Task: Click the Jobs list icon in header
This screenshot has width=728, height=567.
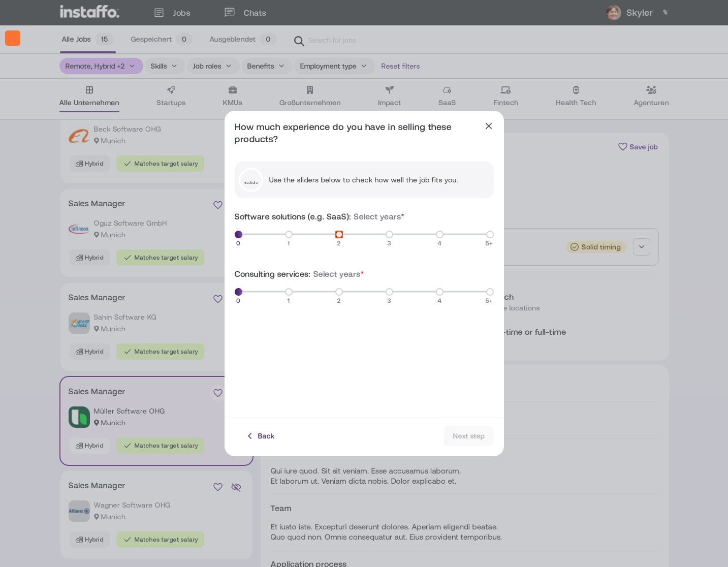Action: pos(159,13)
